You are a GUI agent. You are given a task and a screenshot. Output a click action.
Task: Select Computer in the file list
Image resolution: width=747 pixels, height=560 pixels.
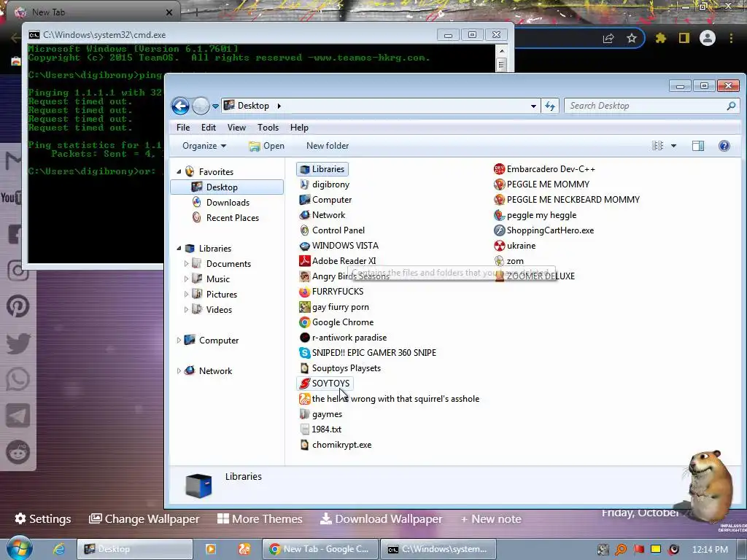[x=325, y=200]
